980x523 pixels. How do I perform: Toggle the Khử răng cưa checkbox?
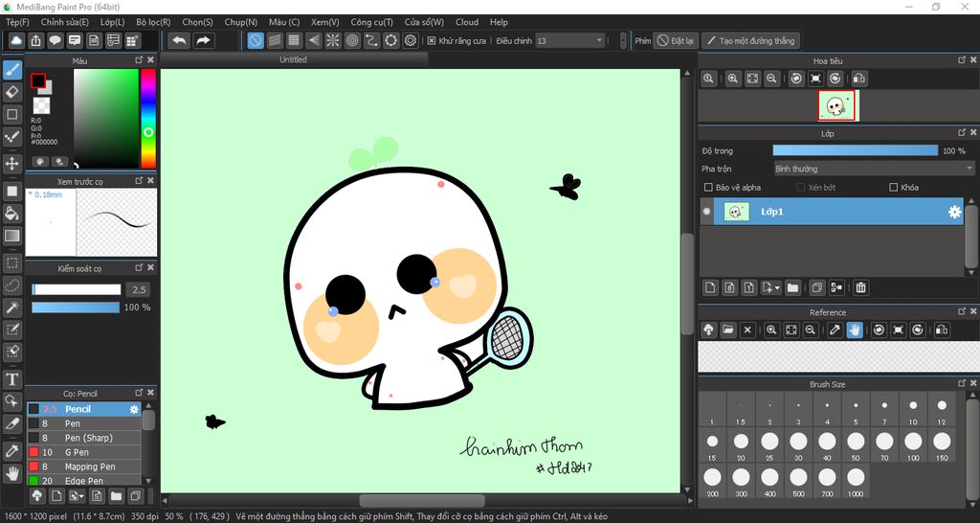(x=432, y=41)
